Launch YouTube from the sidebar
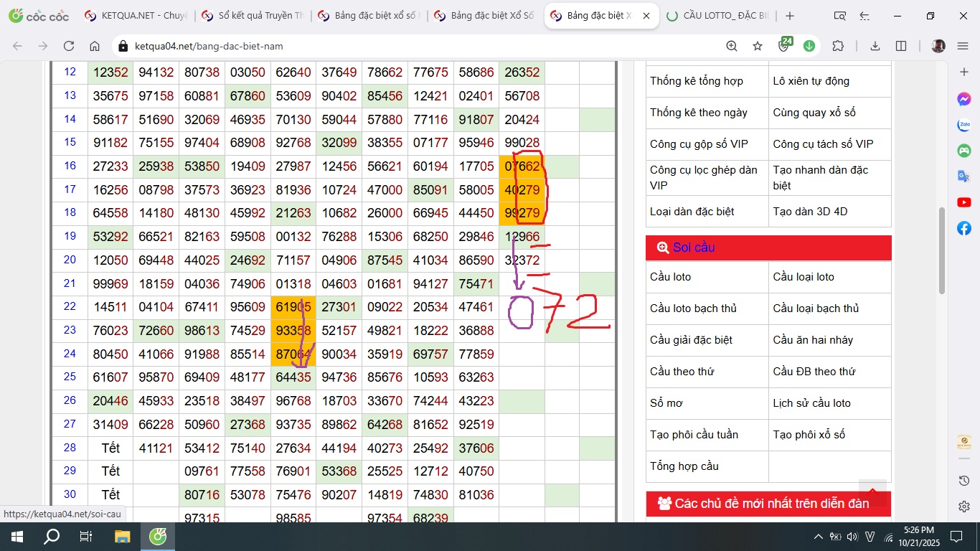This screenshot has width=980, height=551. pos(964,202)
